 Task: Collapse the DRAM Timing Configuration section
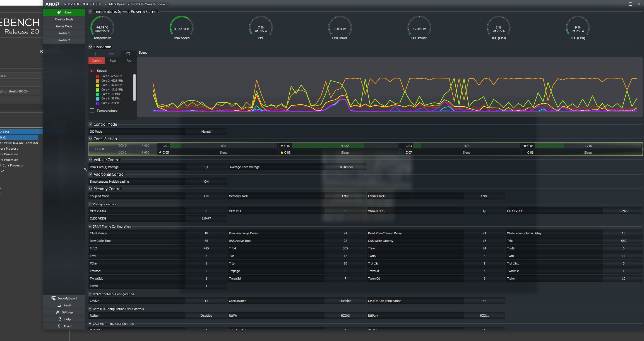(90, 226)
